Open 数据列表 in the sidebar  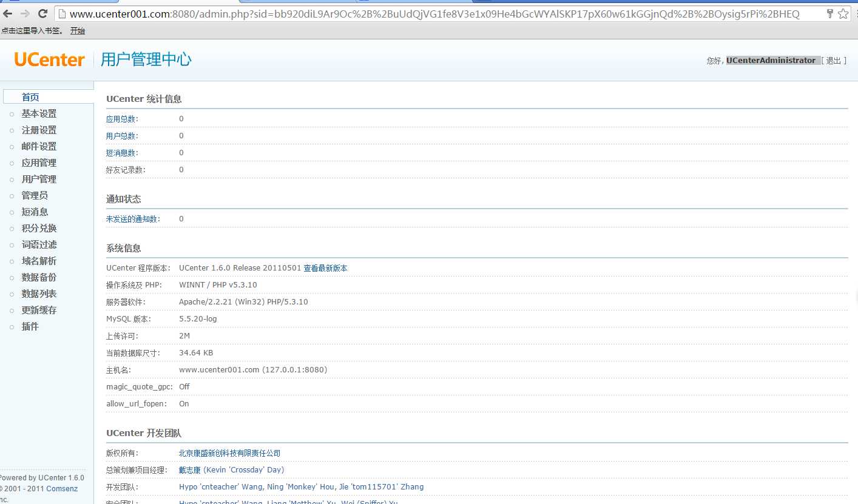39,294
